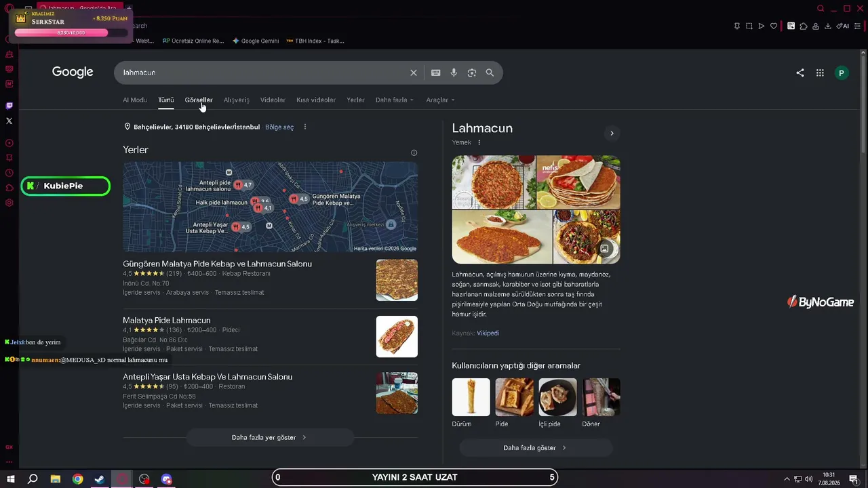This screenshot has width=868, height=488.
Task: Start a voice search with the microphone
Action: (x=454, y=73)
